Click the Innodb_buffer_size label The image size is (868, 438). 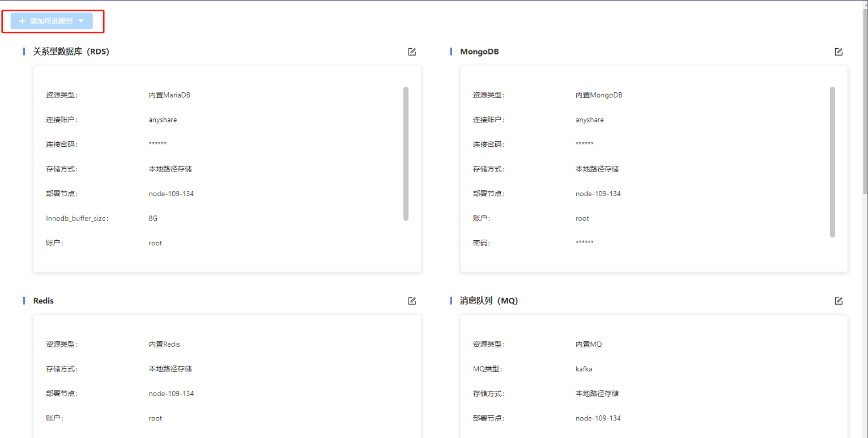tap(77, 218)
